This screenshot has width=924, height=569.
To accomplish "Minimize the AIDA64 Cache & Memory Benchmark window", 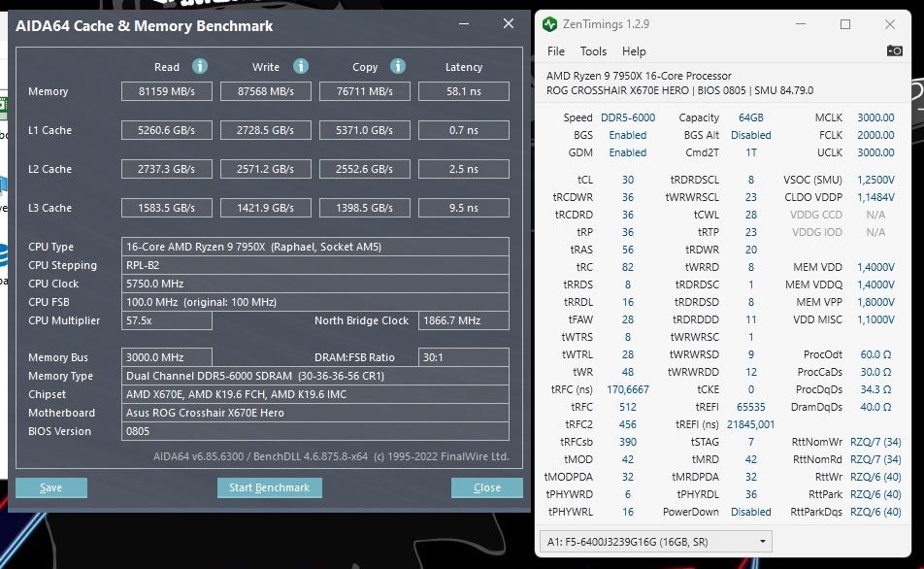I will click(x=464, y=24).
